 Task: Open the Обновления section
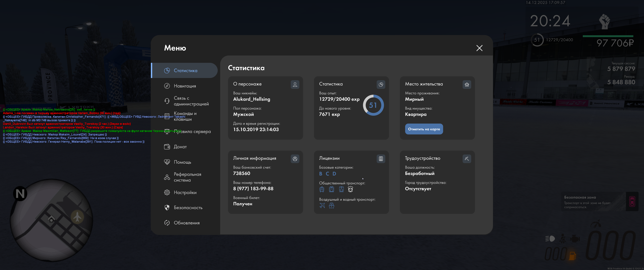point(186,223)
